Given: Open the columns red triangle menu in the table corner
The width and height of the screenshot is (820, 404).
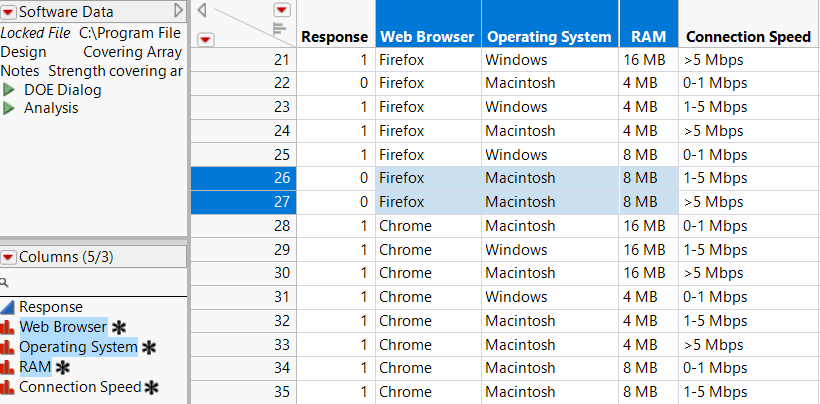Looking at the screenshot, I should [281, 9].
